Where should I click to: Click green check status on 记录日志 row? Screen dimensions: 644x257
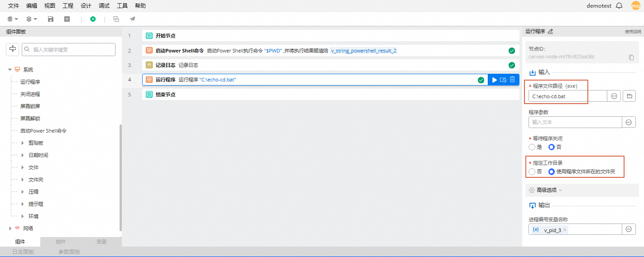[512, 65]
